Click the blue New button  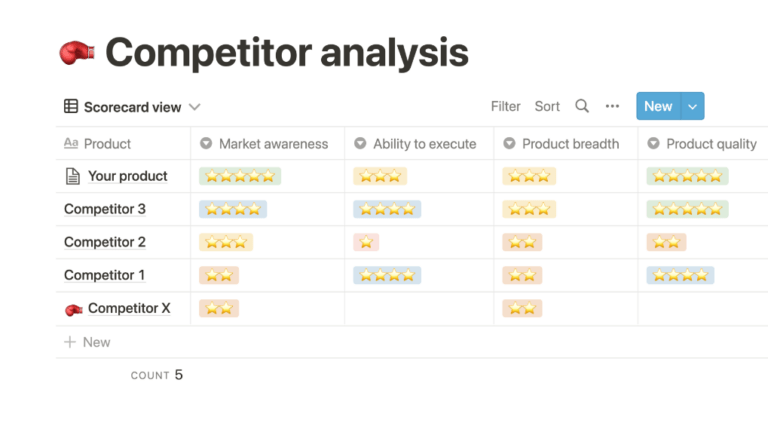(x=658, y=106)
